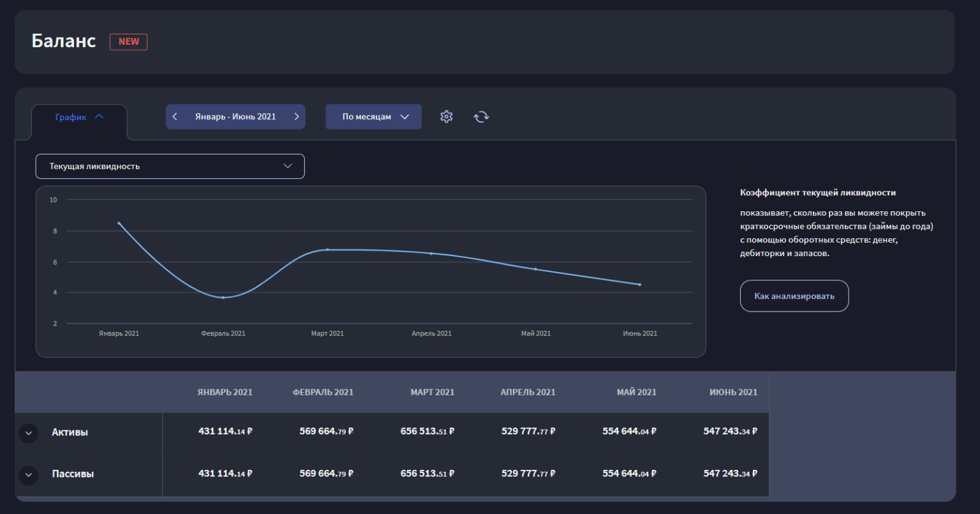Select Активы value 656 513.51 ₽
Screen dimensions: 980x514
(x=427, y=431)
